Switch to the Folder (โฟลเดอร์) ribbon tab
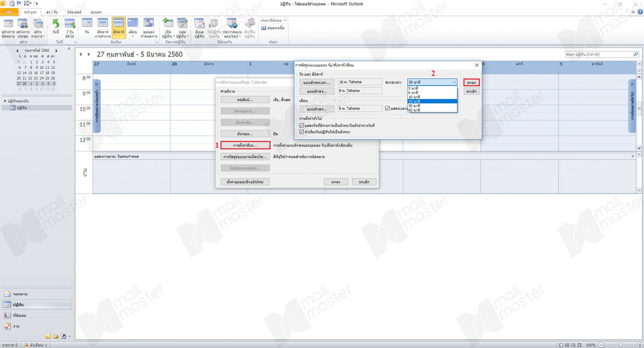 [x=74, y=12]
